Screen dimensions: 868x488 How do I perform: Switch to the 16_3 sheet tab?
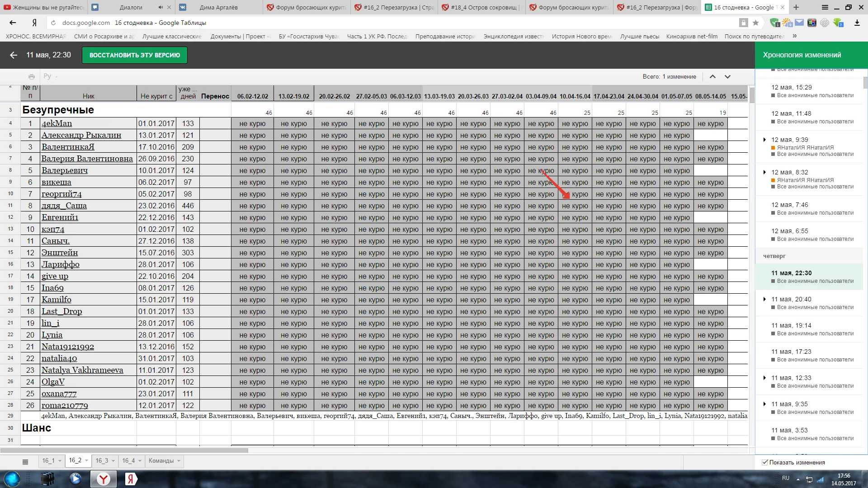(x=102, y=460)
